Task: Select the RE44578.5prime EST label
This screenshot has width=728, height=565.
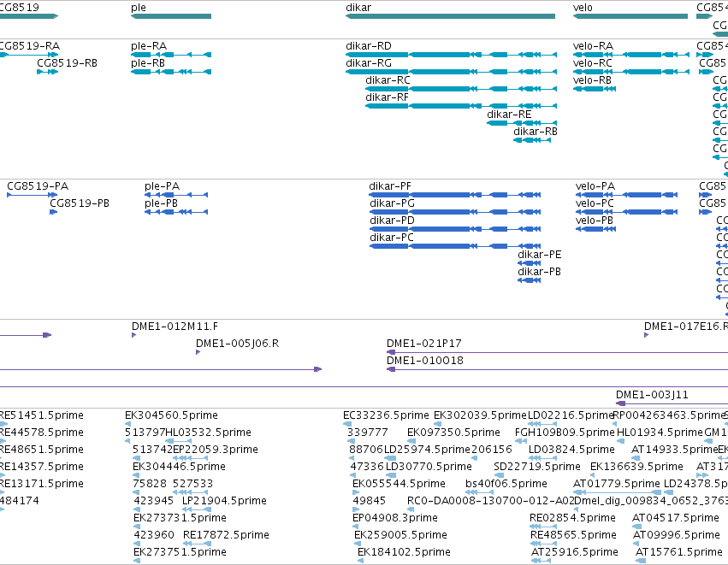Action: coord(41,433)
